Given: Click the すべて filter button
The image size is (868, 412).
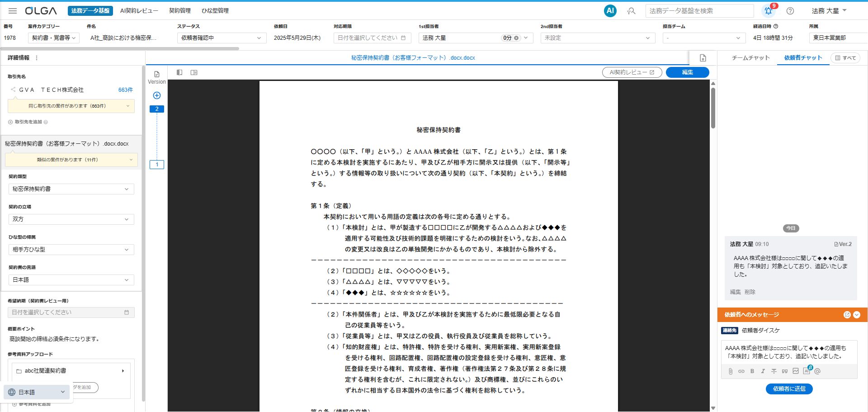Looking at the screenshot, I should tap(846, 58).
